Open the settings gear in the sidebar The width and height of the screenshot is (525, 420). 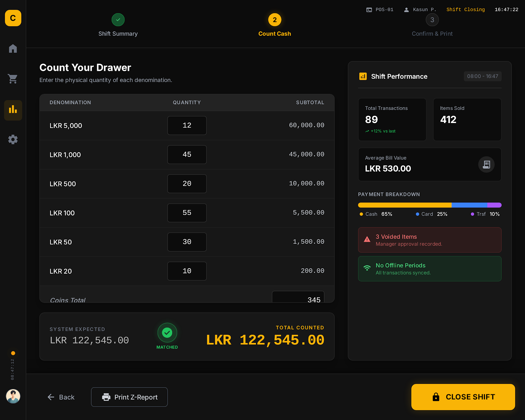[13, 139]
